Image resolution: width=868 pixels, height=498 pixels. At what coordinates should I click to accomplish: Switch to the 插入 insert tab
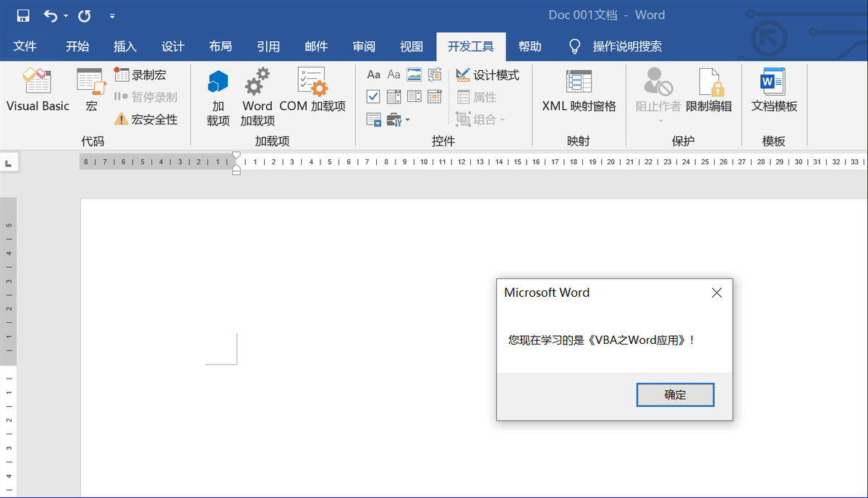[125, 46]
